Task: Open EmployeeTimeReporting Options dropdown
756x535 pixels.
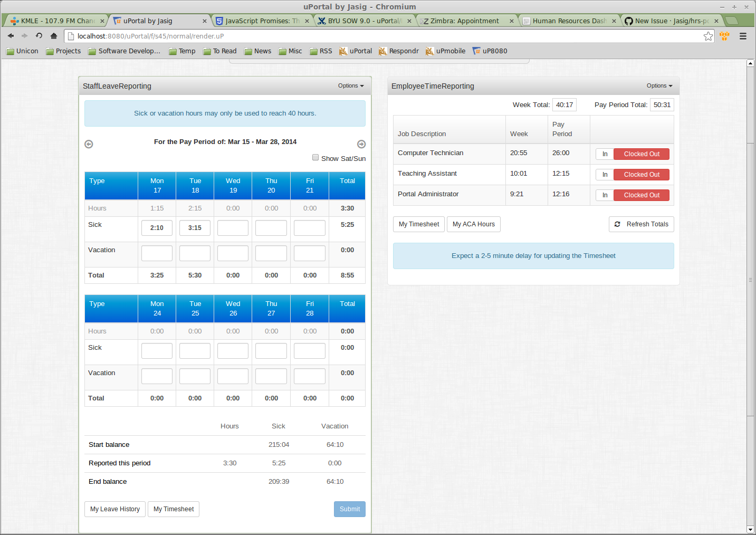Action: pyautogui.click(x=659, y=85)
